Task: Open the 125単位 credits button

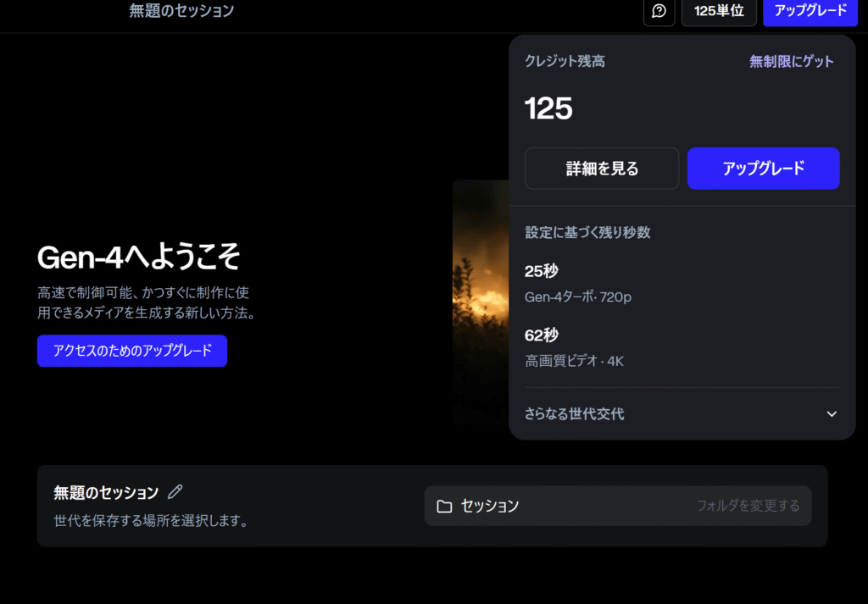Action: pos(719,11)
